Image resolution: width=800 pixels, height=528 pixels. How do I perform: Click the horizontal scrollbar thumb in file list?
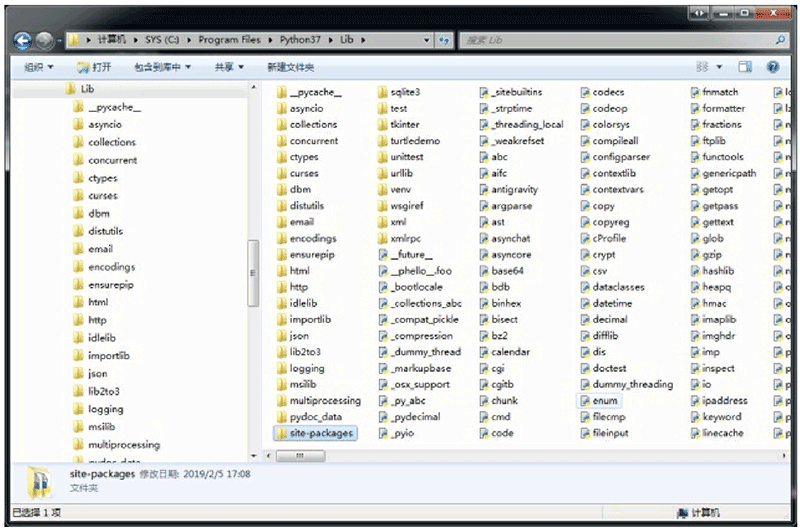(301, 456)
